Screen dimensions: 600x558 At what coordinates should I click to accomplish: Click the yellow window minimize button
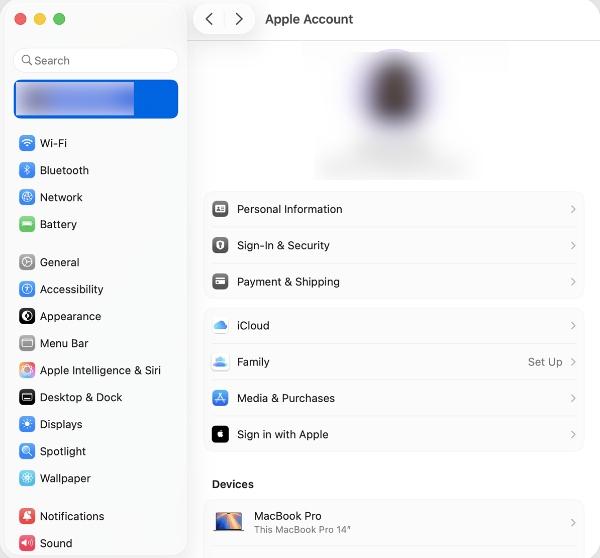[40, 19]
